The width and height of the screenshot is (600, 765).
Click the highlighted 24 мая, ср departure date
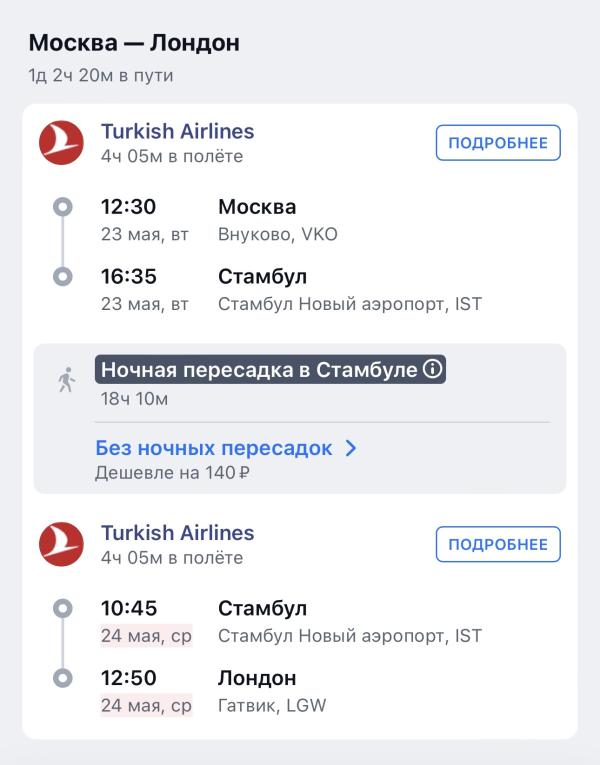click(146, 636)
